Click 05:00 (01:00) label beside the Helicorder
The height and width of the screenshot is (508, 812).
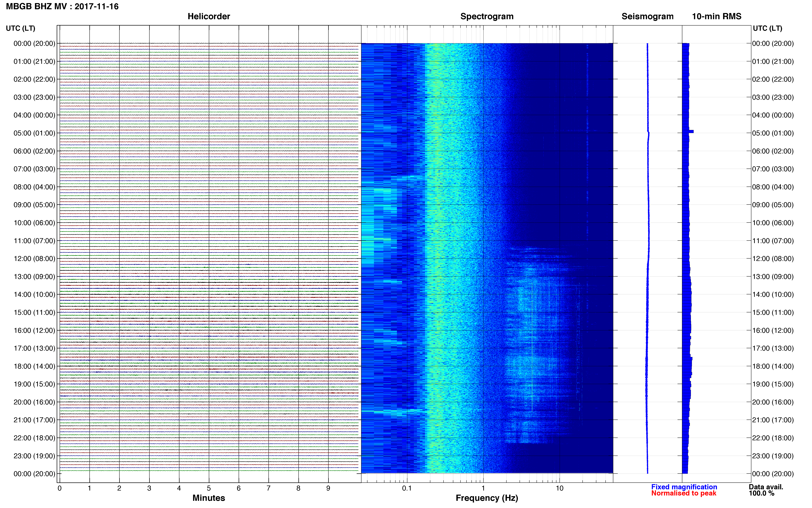[x=34, y=133]
